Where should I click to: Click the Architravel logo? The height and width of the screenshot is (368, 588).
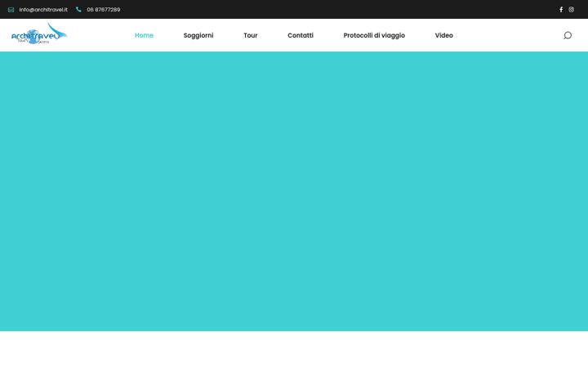click(x=39, y=34)
